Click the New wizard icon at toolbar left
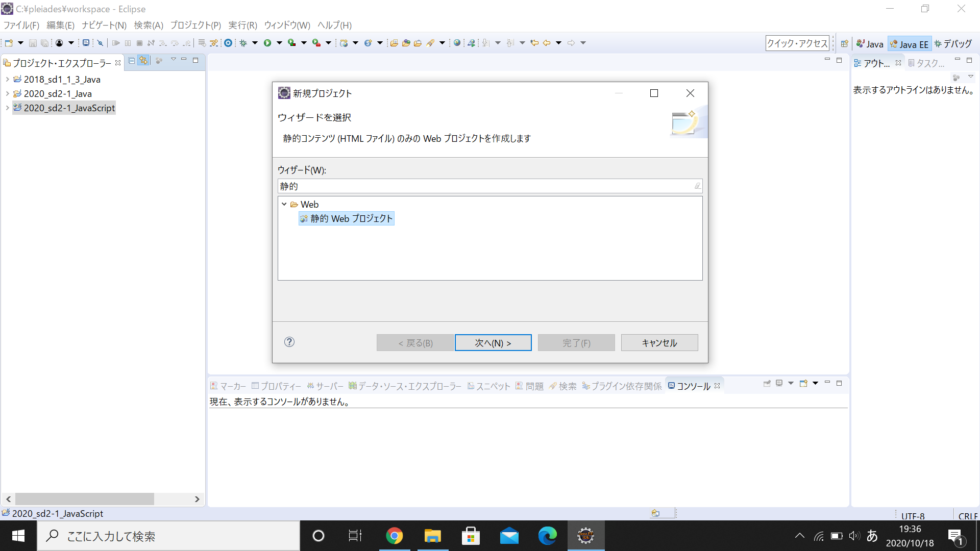980x551 pixels. 9,43
